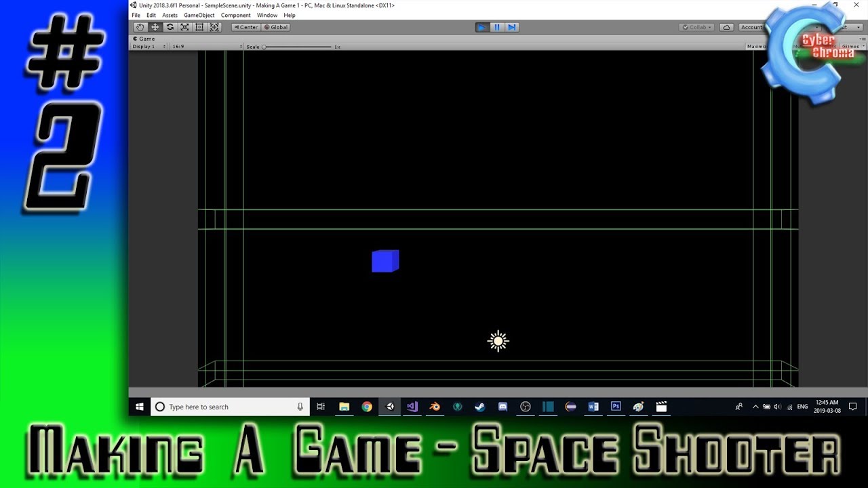Open the Collab dropdown
Viewport: 868px width, 488px height.
pyautogui.click(x=698, y=27)
